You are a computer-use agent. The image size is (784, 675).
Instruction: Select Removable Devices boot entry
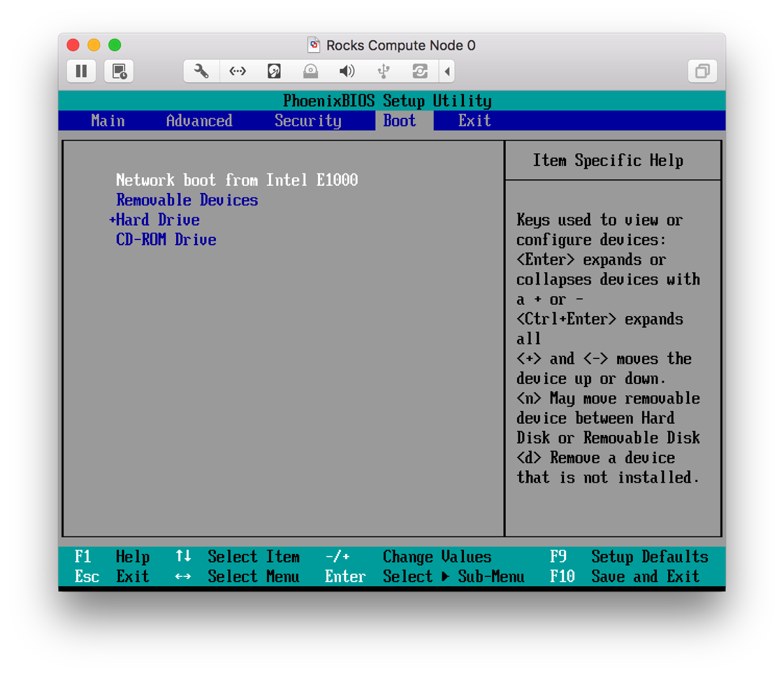tap(187, 200)
